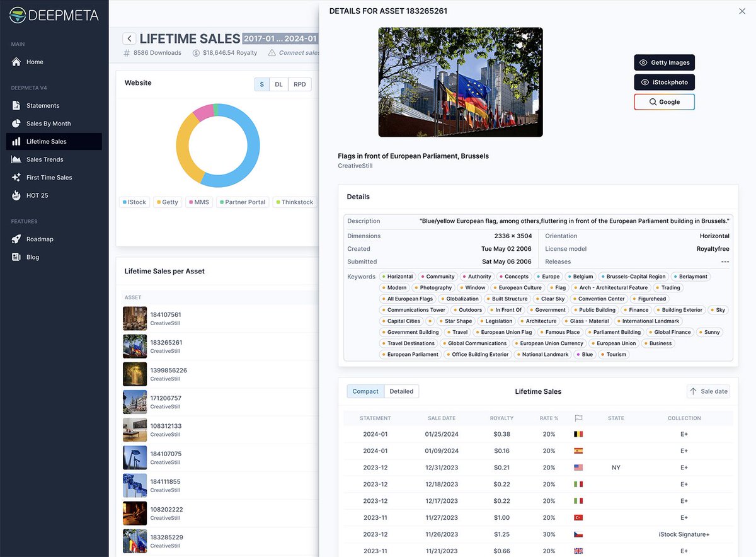Enable the RPD view for the chart

[299, 83]
